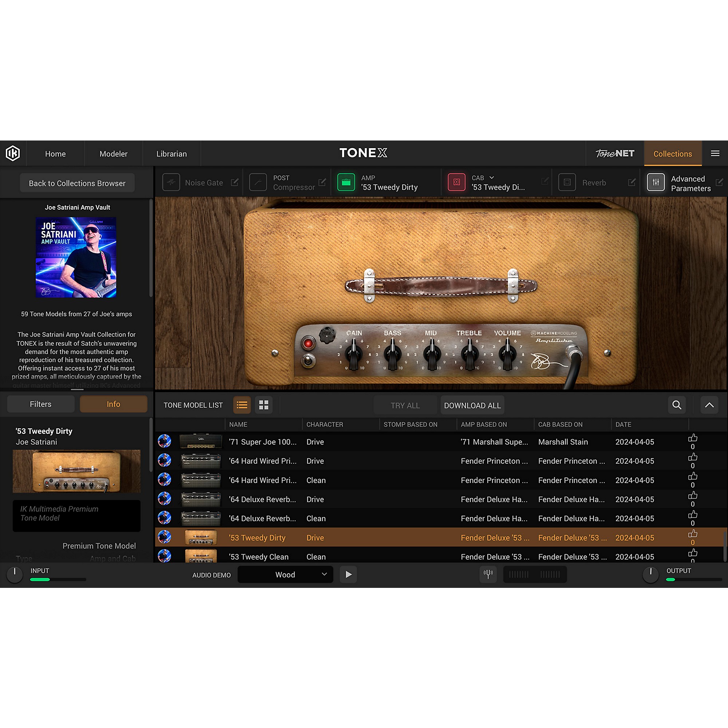The width and height of the screenshot is (728, 728).
Task: Switch to Filters panel
Action: click(x=41, y=404)
